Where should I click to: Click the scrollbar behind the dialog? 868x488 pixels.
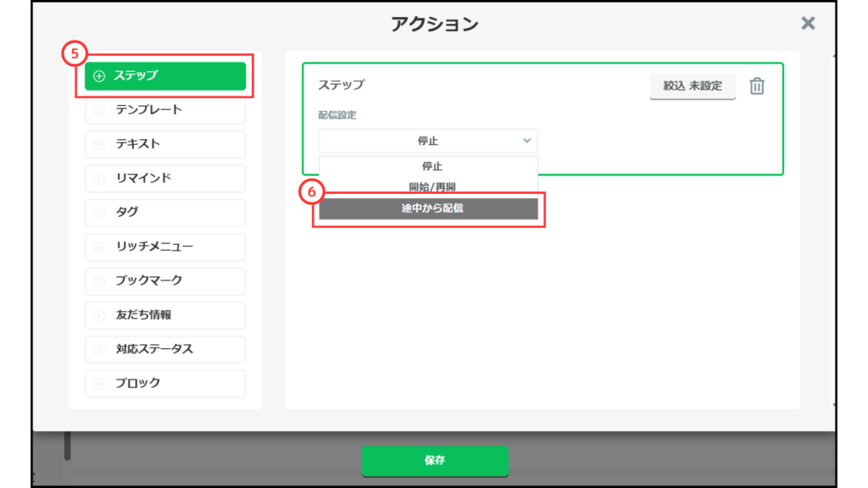pyautogui.click(x=68, y=446)
